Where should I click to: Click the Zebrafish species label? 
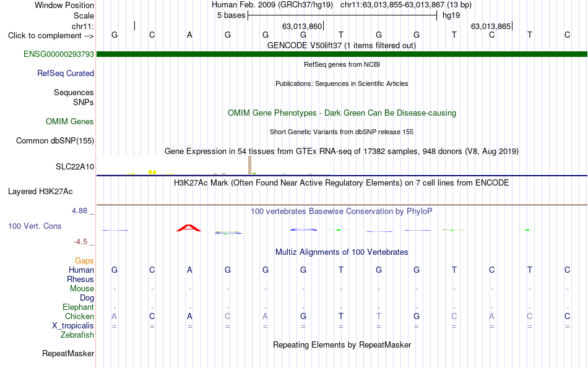[x=77, y=335]
